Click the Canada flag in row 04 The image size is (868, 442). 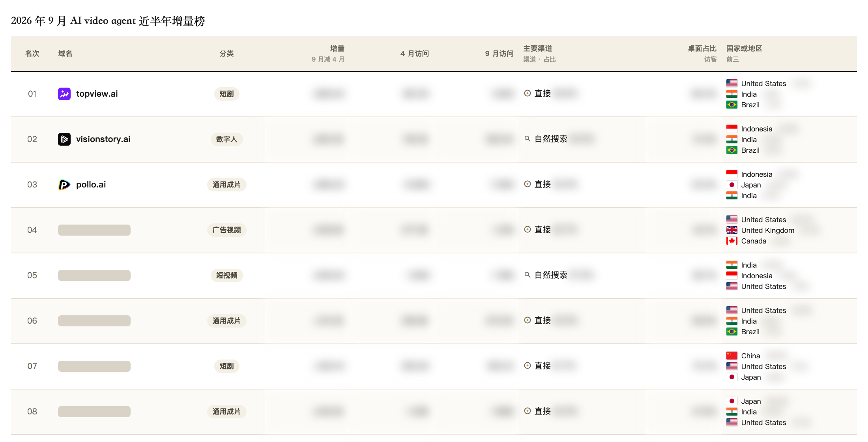point(732,241)
